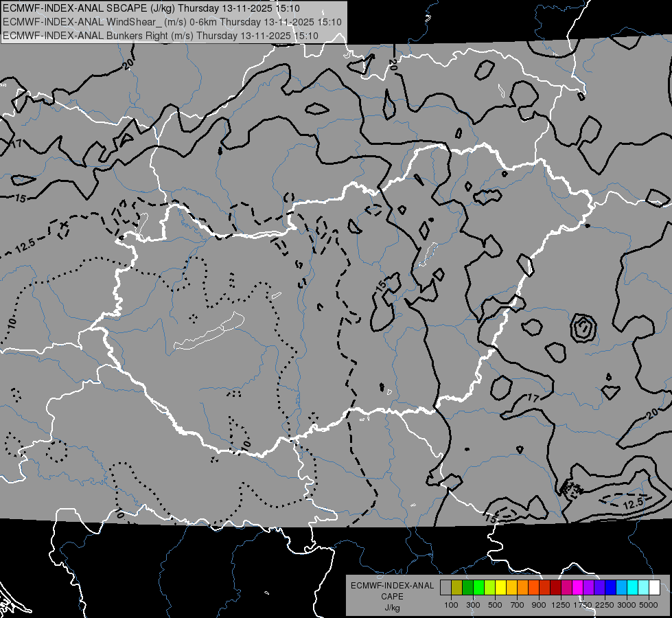Image resolution: width=672 pixels, height=618 pixels.
Task: Click the WindShear_ (m/s) 0-6km title line
Action: click(172, 22)
